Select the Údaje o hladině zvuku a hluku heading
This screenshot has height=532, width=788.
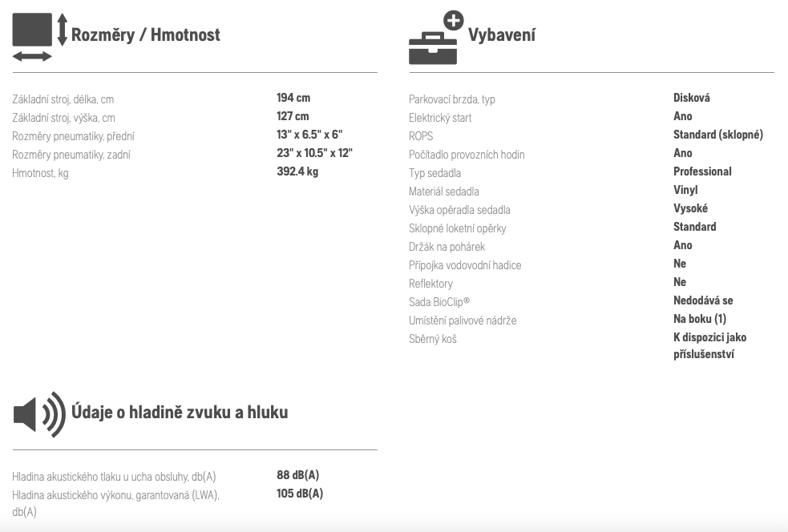pyautogui.click(x=180, y=413)
